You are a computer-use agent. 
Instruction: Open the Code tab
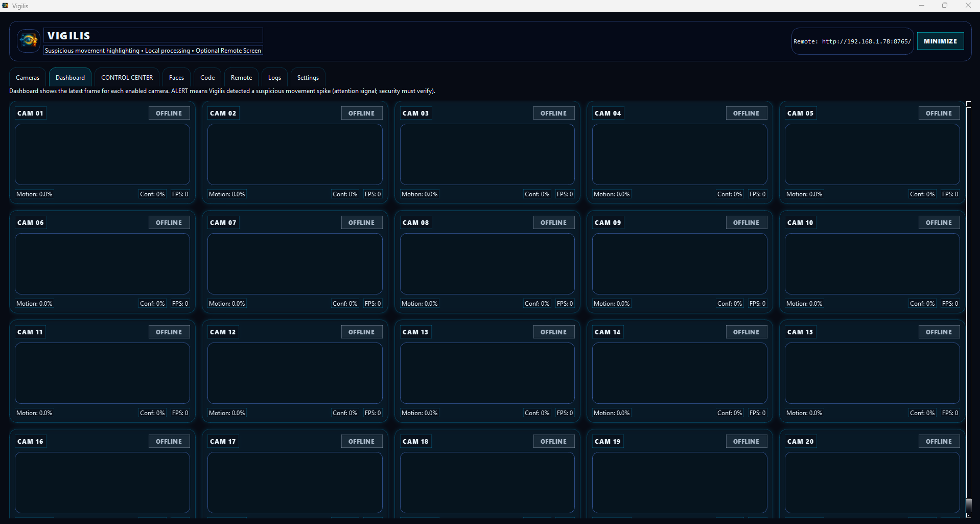(207, 77)
